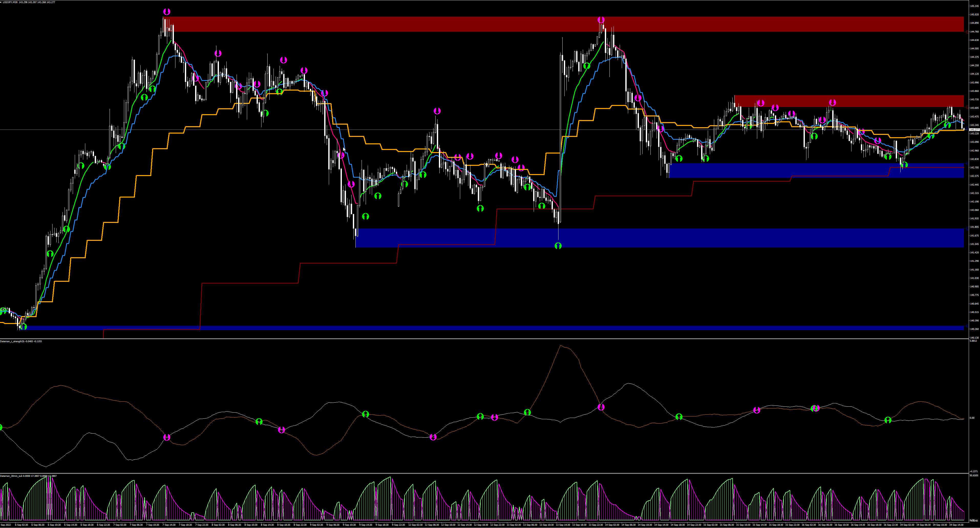Click the magenta arrow above the 12 Sep spike
Image resolution: width=980 pixels, height=528 pixels.
click(437, 111)
